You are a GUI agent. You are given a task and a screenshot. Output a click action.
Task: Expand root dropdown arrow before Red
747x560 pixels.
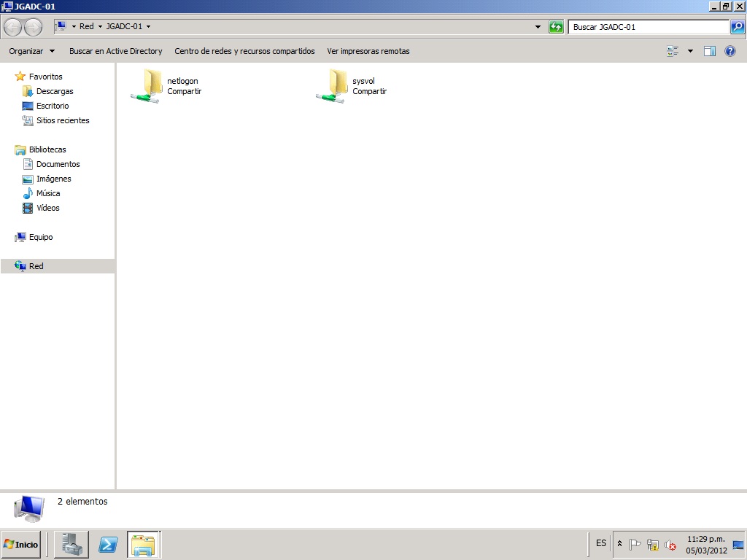coord(74,27)
